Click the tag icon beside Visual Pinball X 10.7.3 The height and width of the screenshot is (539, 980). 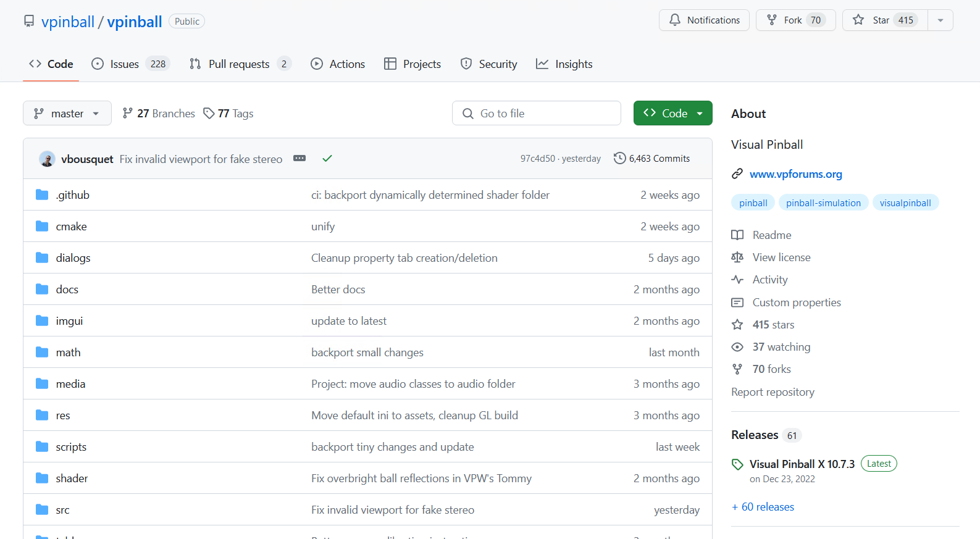pos(737,464)
